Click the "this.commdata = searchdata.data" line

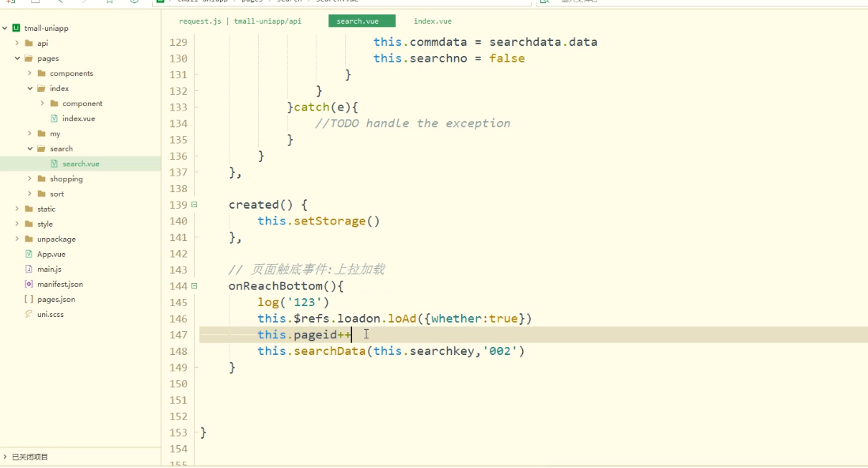485,42
